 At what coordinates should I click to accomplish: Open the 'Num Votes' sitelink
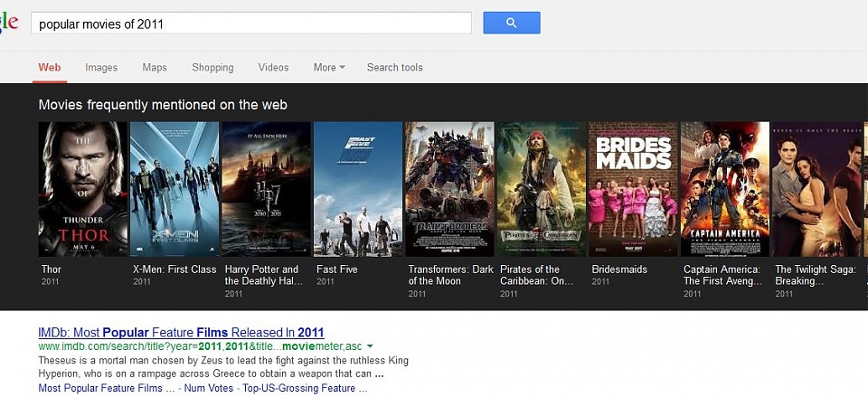(x=209, y=388)
